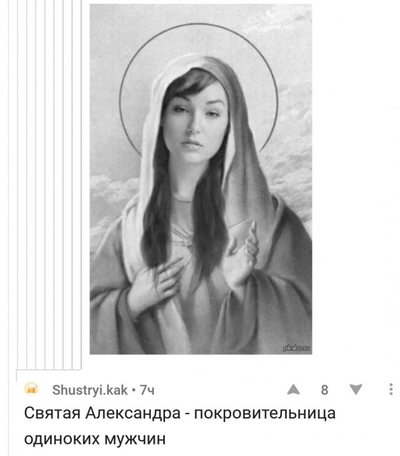Open the three-dot comment options menu

(391, 389)
